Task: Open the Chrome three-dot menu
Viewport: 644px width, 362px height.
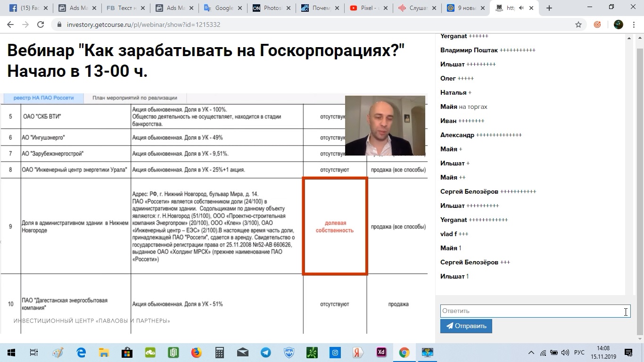Action: [x=634, y=24]
